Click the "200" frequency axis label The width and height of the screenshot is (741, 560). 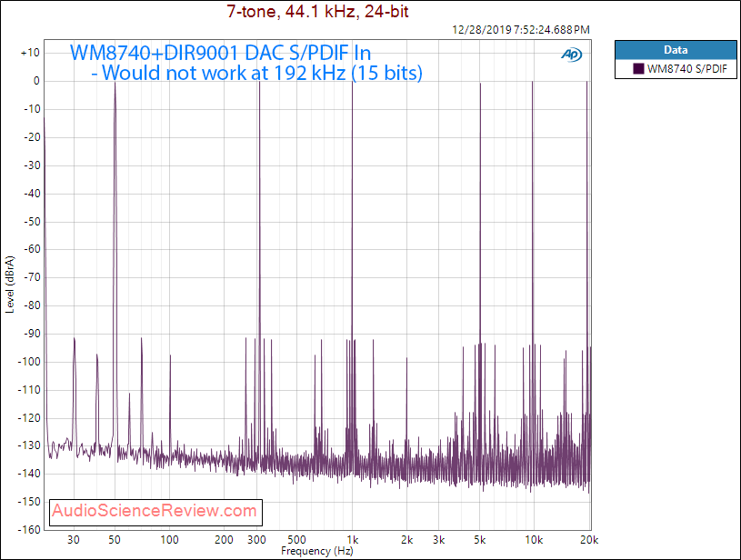tap(224, 540)
